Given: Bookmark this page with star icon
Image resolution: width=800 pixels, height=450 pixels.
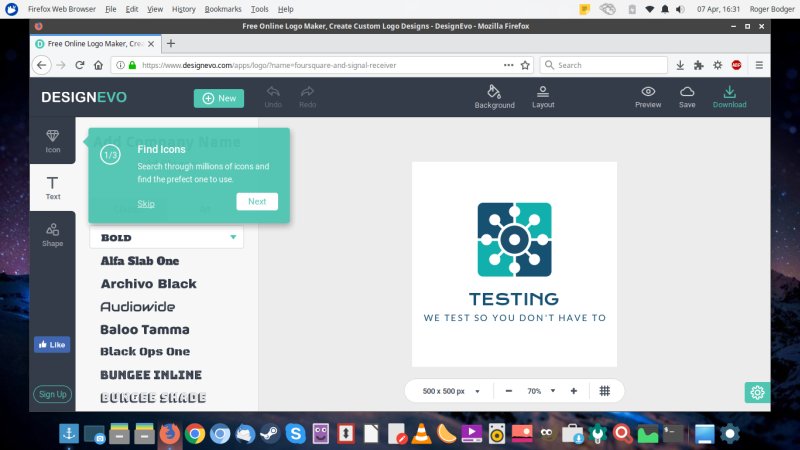Looking at the screenshot, I should (x=525, y=65).
